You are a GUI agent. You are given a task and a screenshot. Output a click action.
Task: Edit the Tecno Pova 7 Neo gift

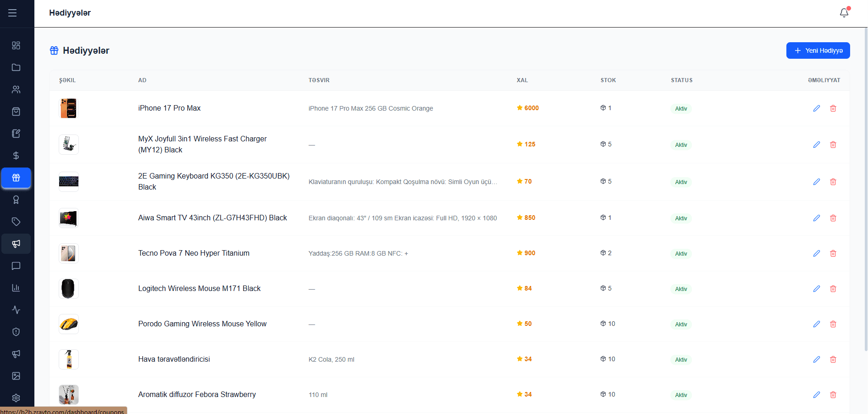[817, 253]
